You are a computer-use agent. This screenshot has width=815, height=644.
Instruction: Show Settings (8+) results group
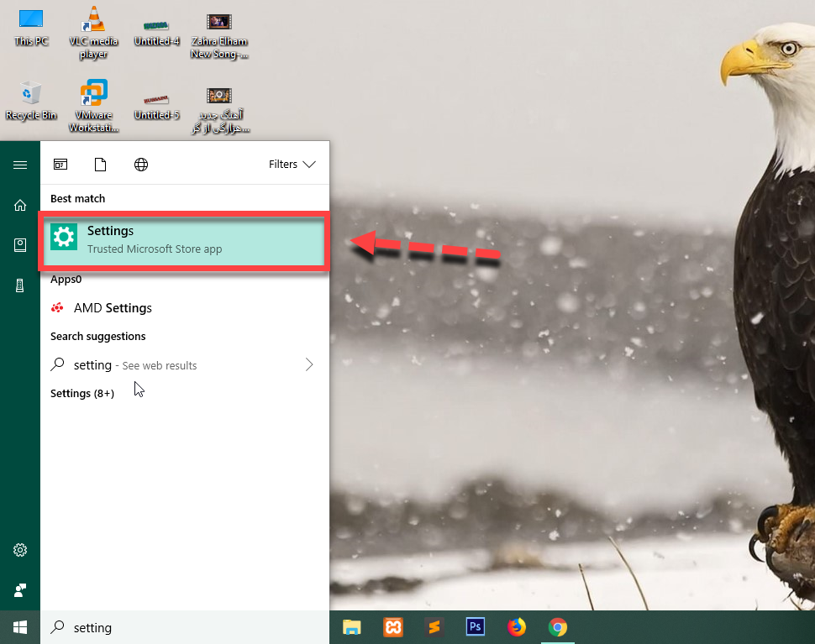click(82, 393)
